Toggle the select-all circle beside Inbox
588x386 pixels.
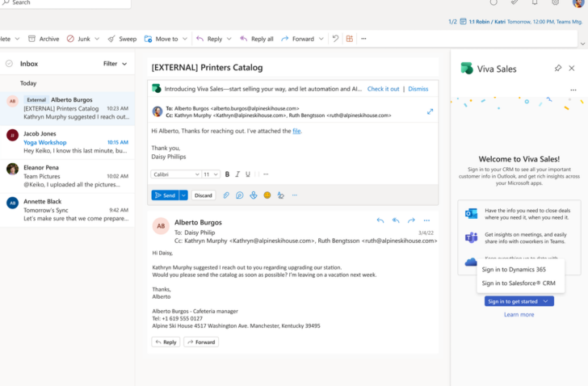[10, 64]
